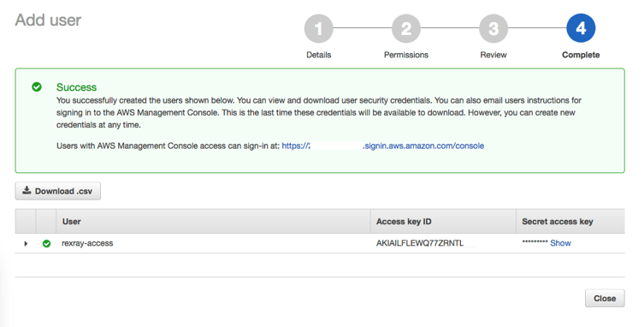Click the Permissions step label
Image resolution: width=644 pixels, height=327 pixels.
(x=405, y=55)
